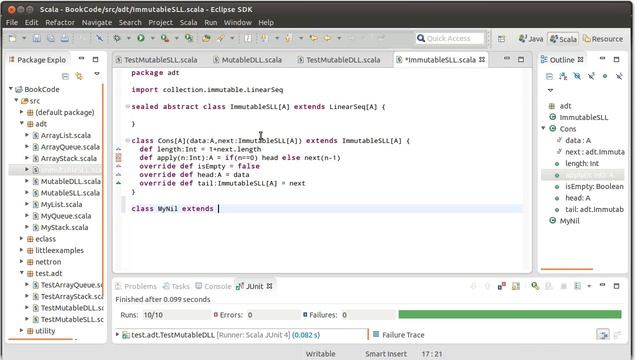Toggle Hide Static members in Outline view
This screenshot has width=640, height=360.
click(591, 76)
